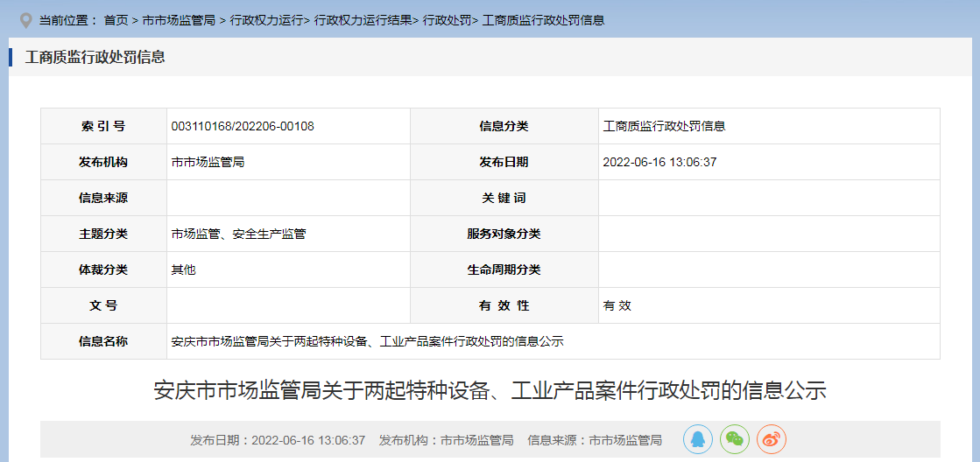This screenshot has height=462, width=980.
Task: Click the 服务对象分类 label cell
Action: tap(504, 234)
